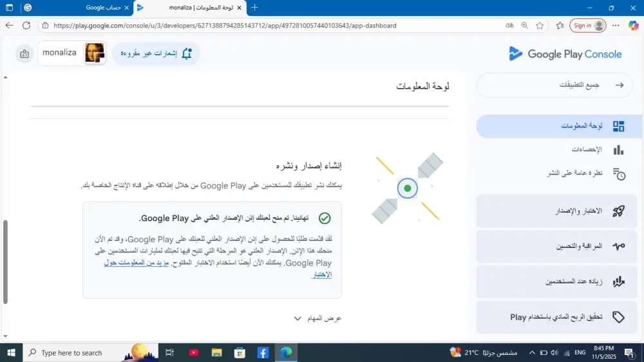The width and height of the screenshot is (644, 362).
Task: Click the heading إنشاء إصدار ونشره
Action: point(309,166)
